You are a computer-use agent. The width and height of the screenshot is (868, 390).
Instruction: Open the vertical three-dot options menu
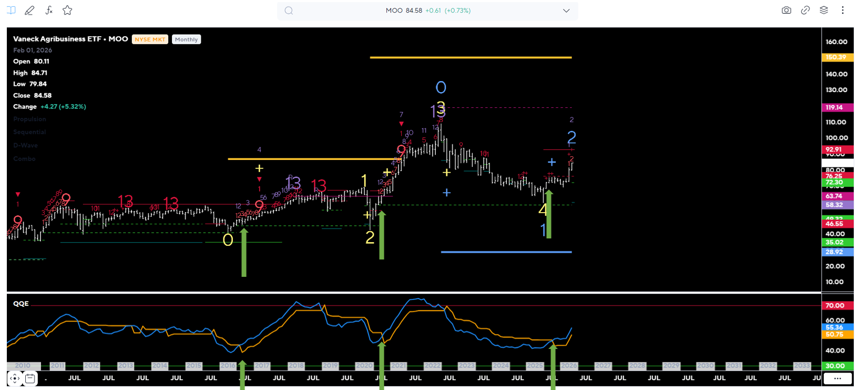point(842,11)
